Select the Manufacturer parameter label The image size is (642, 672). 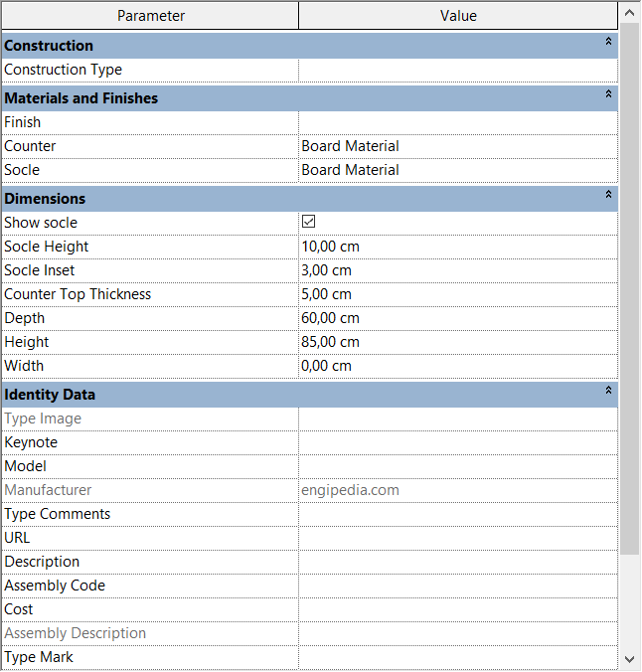(x=48, y=490)
